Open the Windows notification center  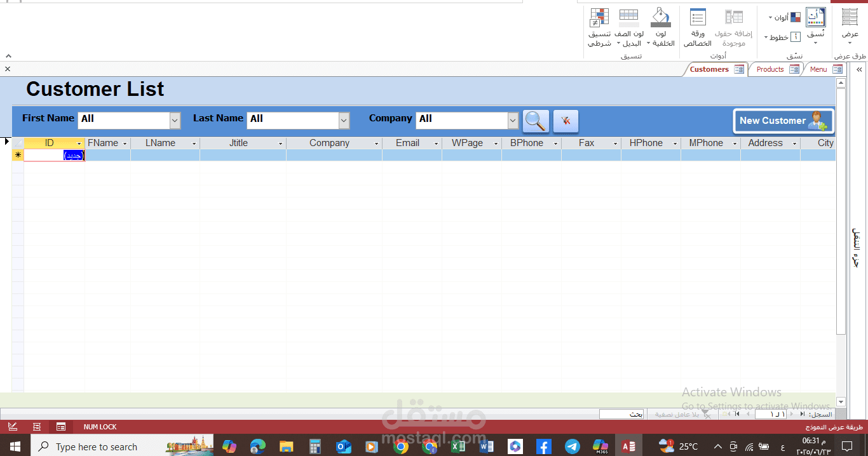[846, 446]
